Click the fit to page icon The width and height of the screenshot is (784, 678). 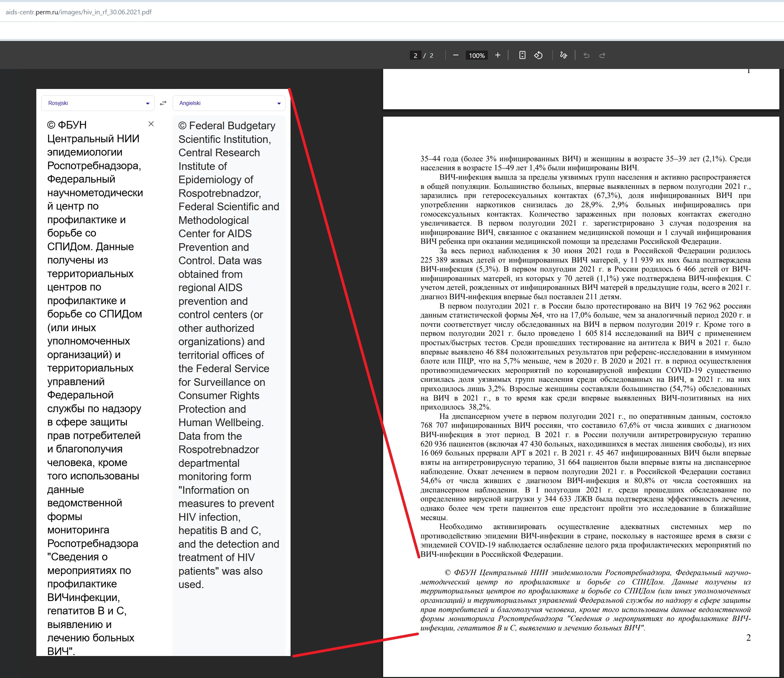[x=522, y=55]
